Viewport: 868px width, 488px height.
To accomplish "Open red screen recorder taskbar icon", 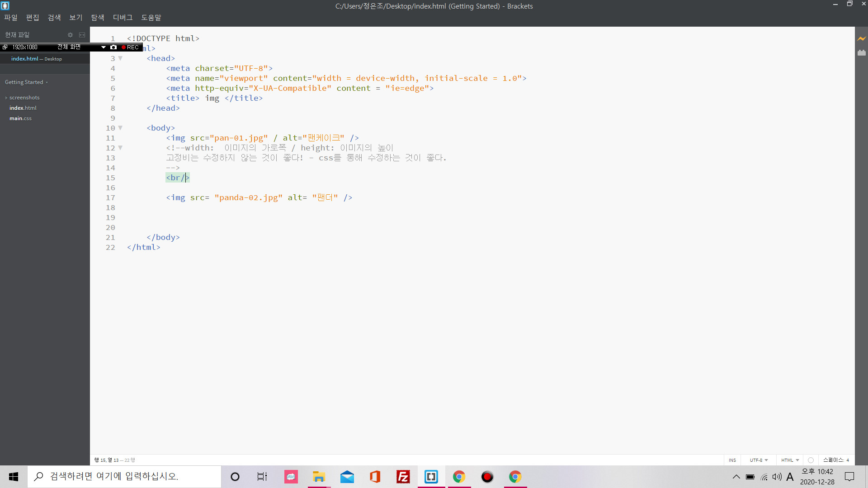I will (x=487, y=477).
